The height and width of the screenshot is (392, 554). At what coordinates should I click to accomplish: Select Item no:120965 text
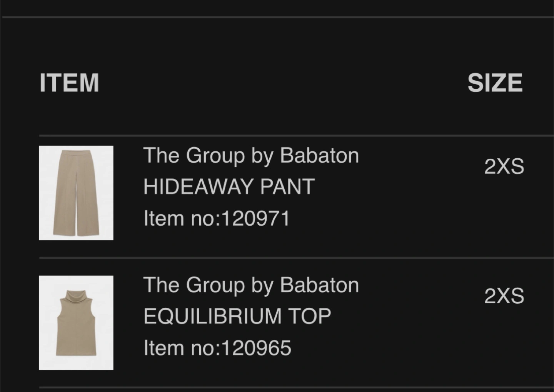(x=217, y=348)
